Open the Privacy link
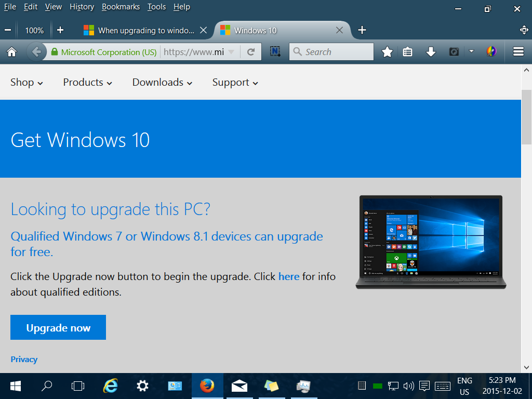The image size is (532, 399). (24, 360)
